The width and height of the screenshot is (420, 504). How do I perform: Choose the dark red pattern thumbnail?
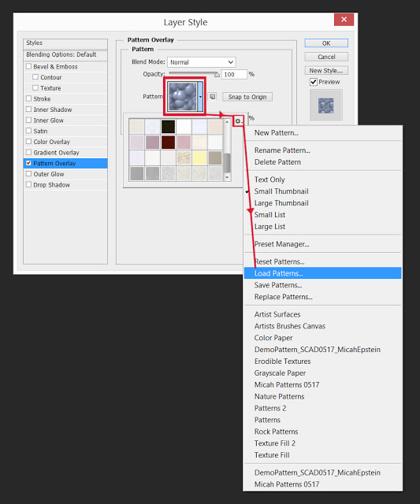[x=168, y=142]
